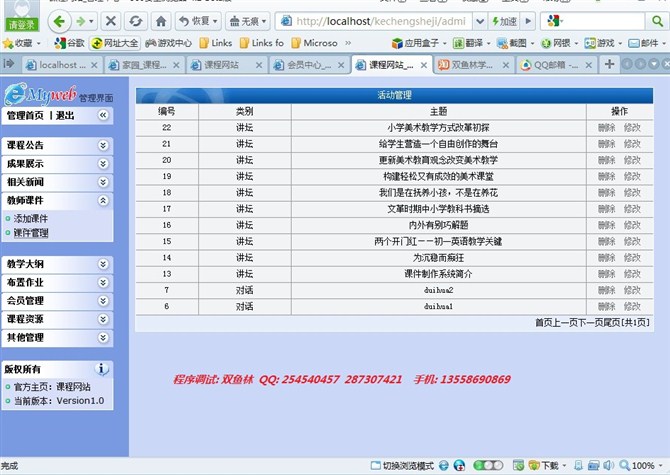
Task: Open the 游戏 games tool
Action: [x=599, y=43]
